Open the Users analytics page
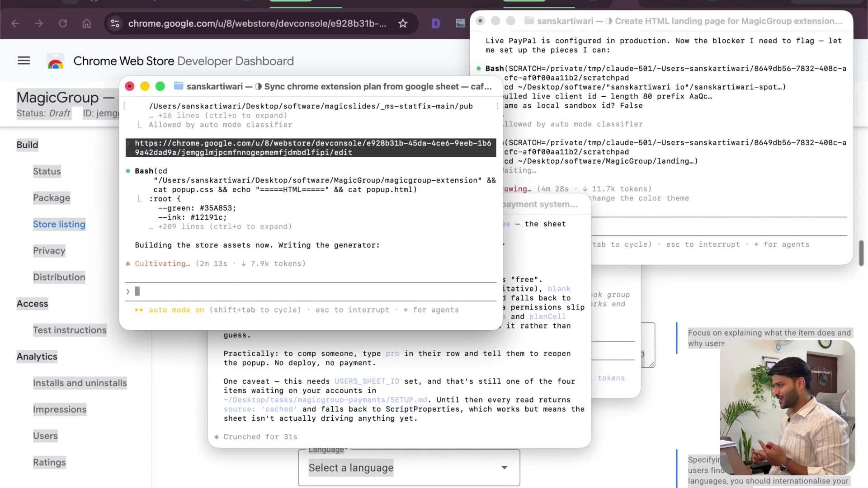Viewport: 868px width, 488px height. point(45,436)
